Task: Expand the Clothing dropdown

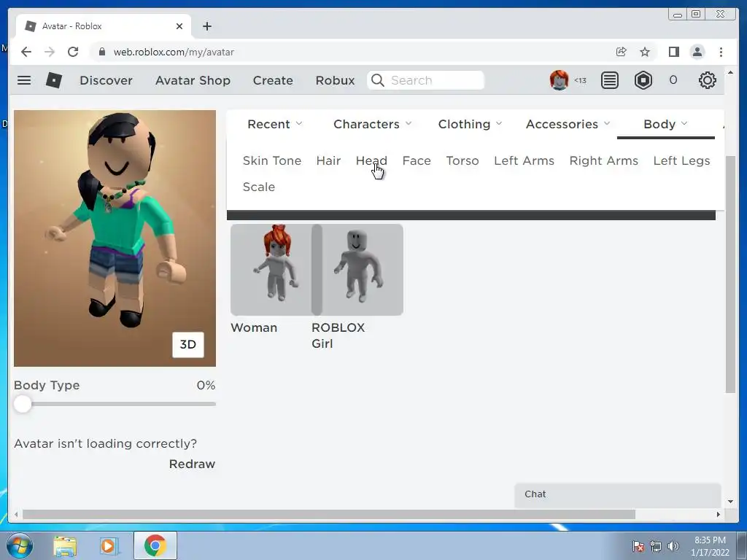Action: (470, 124)
